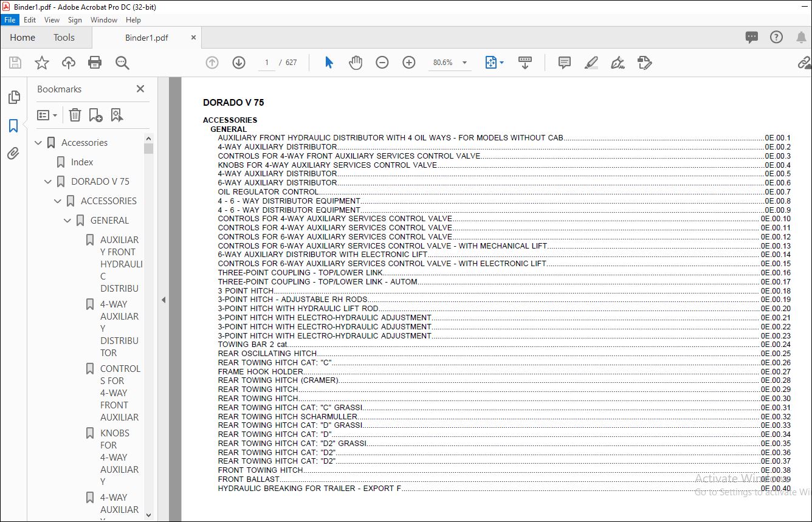812x522 pixels.
Task: Open the read mode keyboard scroll icon
Action: (x=525, y=63)
